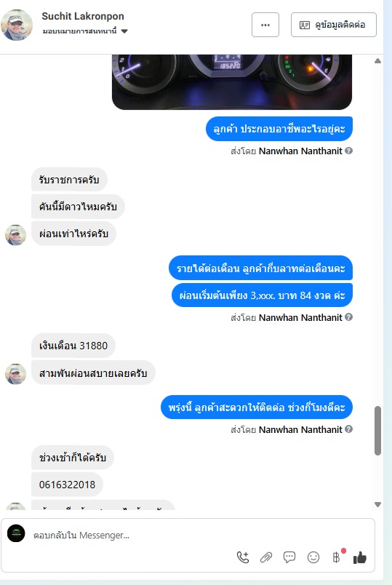Viewport: 392px width, 585px height.
Task: Click the Baht payment request icon
Action: pyautogui.click(x=337, y=557)
